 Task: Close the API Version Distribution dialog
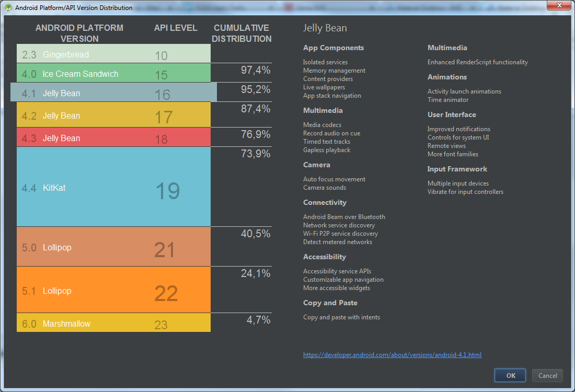click(559, 5)
